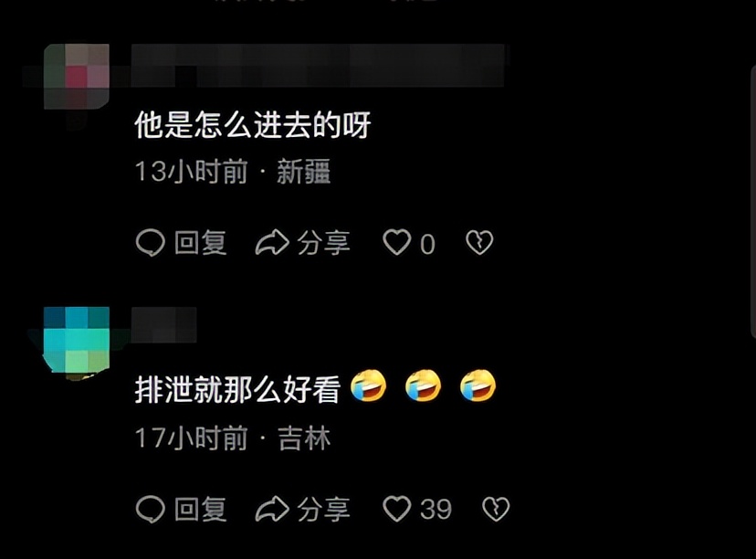Click 分享 text under the 13小时前 comment
Viewport: 756px width, 559px height.
pos(323,243)
